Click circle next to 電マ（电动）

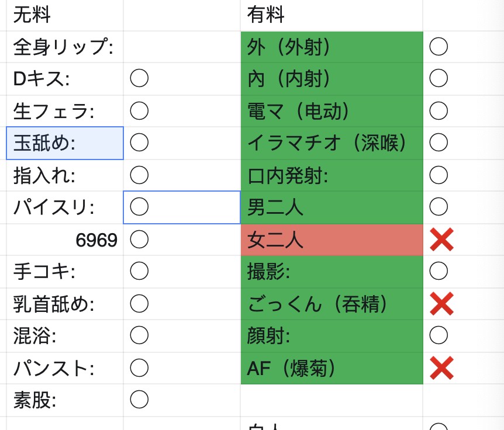pos(439,111)
